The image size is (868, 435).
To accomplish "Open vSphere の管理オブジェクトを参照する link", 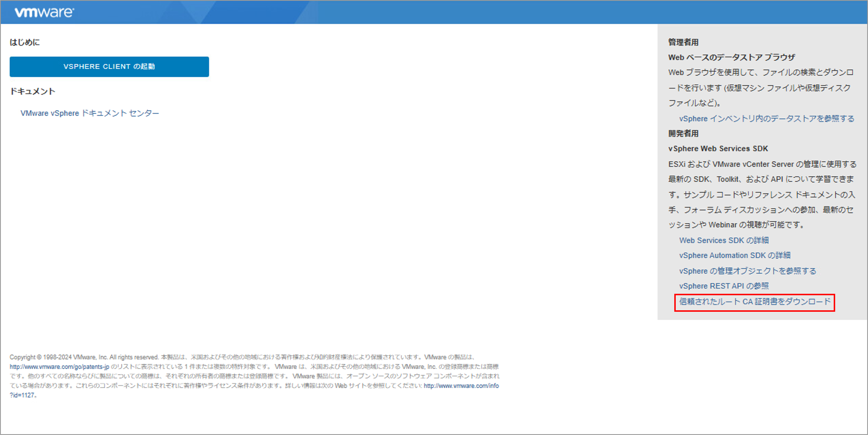I will [x=747, y=271].
